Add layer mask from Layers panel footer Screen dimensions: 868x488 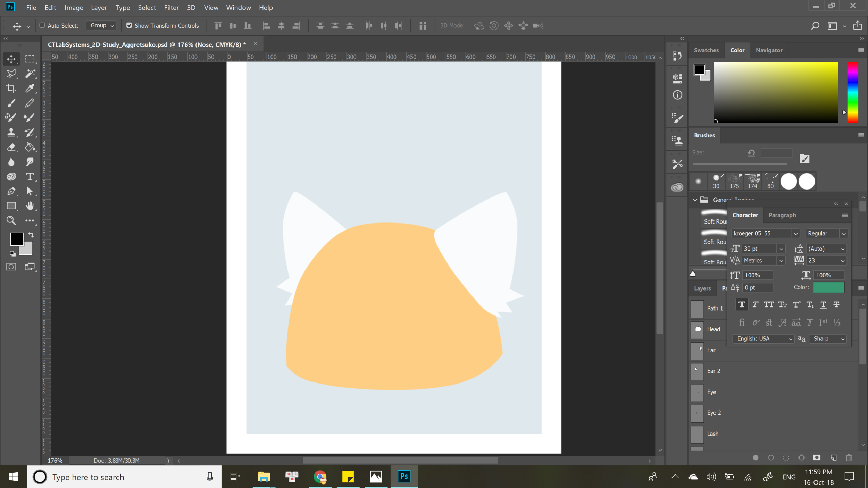coord(817,457)
